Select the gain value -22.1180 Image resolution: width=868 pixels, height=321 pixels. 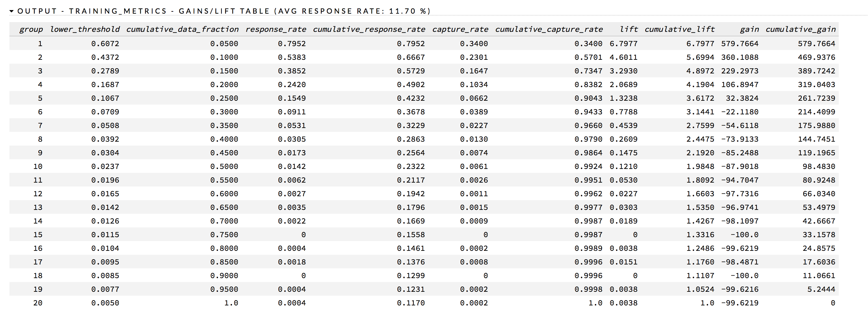click(740, 112)
